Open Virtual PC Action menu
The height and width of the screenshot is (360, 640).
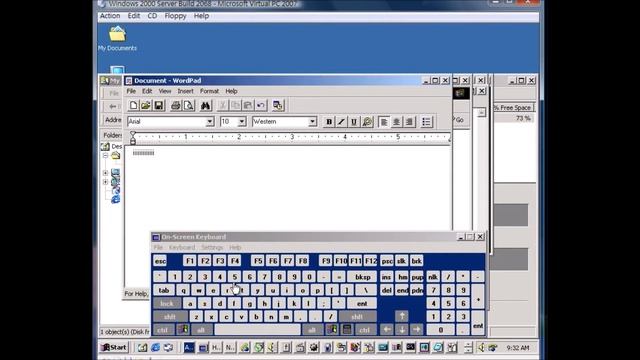click(x=110, y=16)
